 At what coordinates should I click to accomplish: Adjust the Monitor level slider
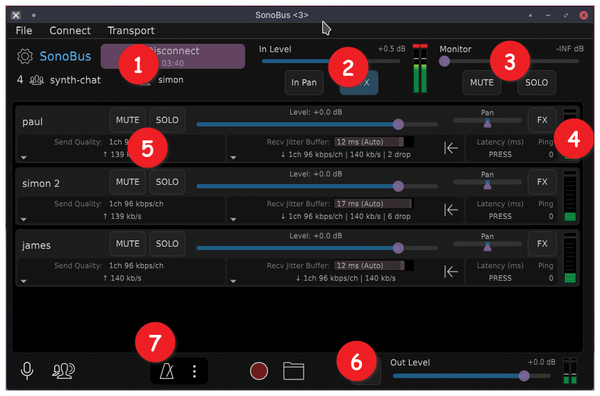coord(509,61)
